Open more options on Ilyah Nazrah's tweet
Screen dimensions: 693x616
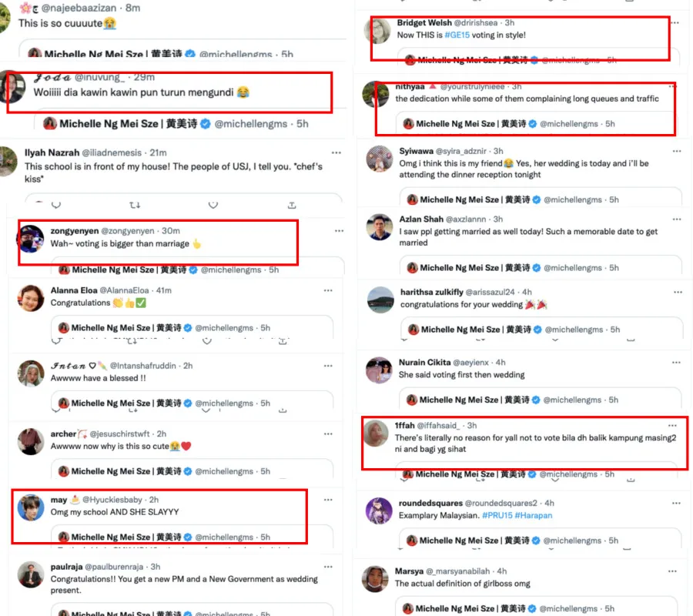click(x=336, y=153)
